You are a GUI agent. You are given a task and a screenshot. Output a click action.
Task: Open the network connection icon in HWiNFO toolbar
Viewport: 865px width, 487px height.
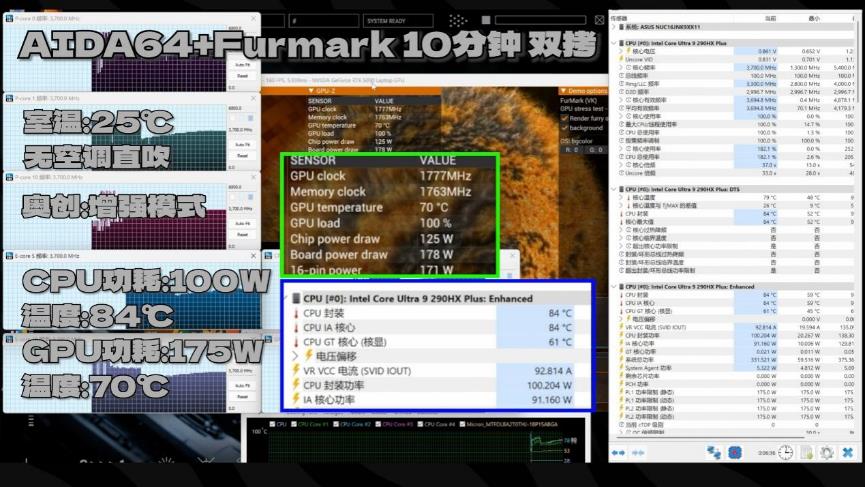click(714, 453)
